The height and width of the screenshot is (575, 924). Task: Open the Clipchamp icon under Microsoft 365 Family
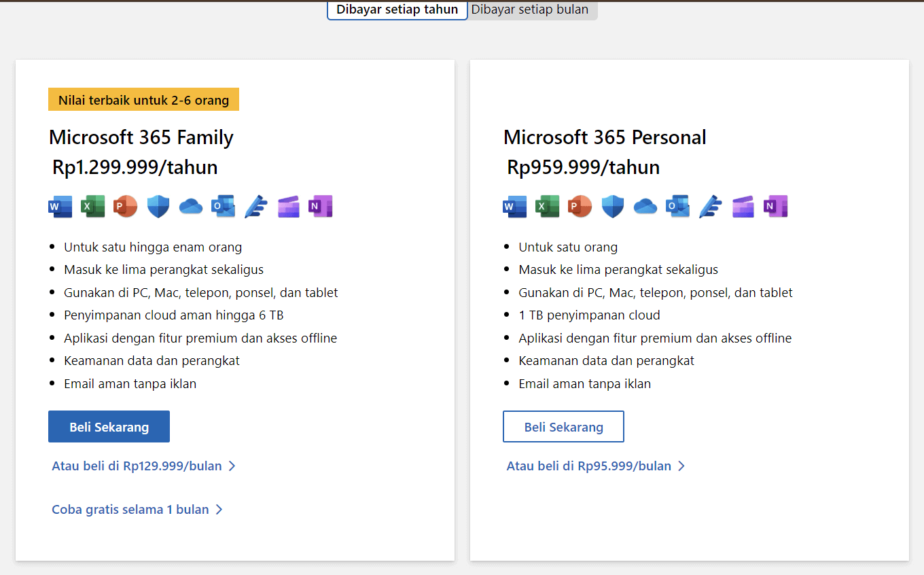(288, 206)
